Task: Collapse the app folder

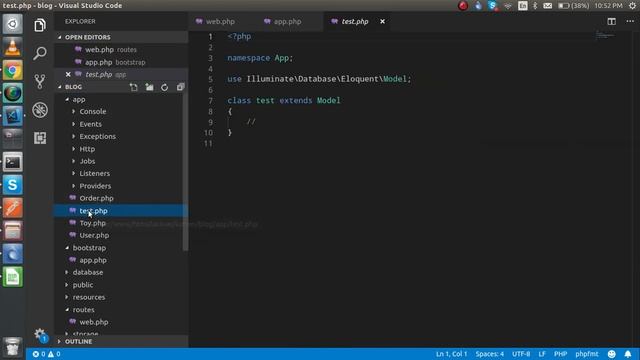Action: pyautogui.click(x=79, y=99)
